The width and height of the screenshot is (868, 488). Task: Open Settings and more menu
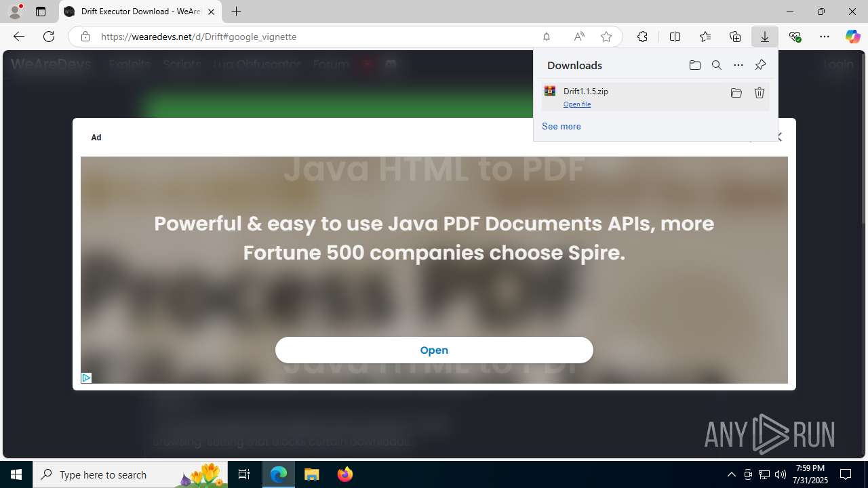[825, 37]
